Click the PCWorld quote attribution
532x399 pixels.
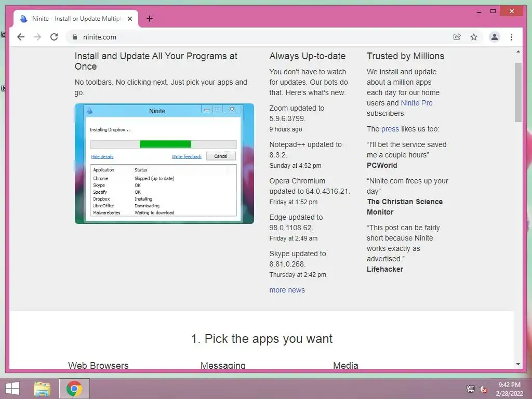coord(382,165)
